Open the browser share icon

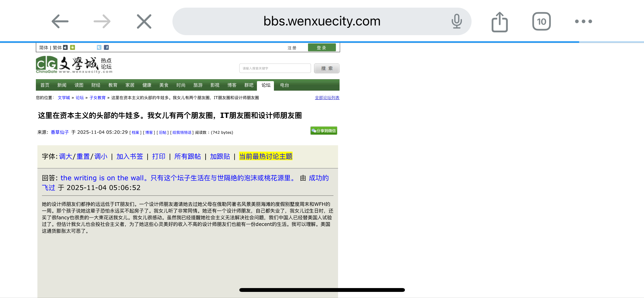pyautogui.click(x=500, y=22)
